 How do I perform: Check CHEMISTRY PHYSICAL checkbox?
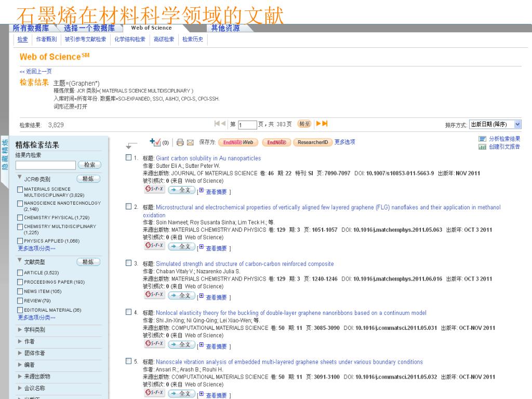coord(20,218)
